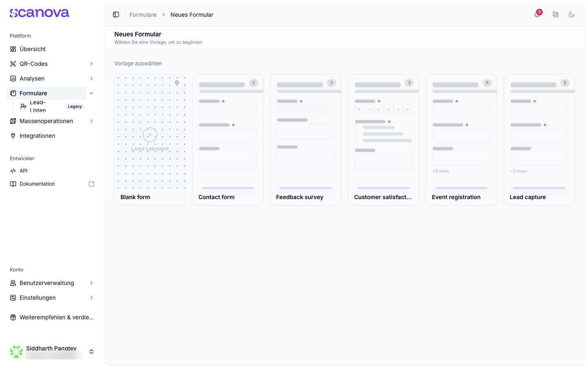Click the Scanova logo
The width and height of the screenshot is (588, 368).
(40, 13)
